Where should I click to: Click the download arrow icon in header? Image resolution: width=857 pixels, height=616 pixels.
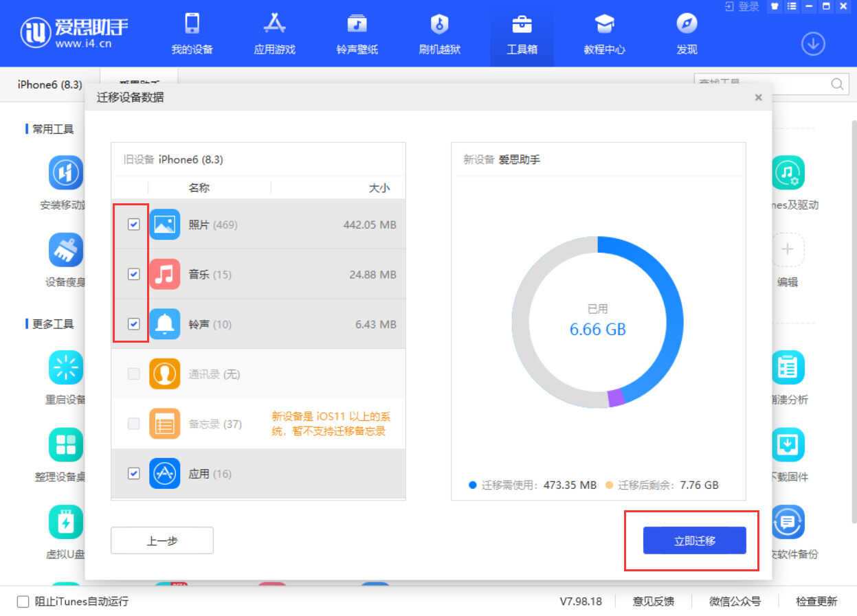pyautogui.click(x=813, y=44)
